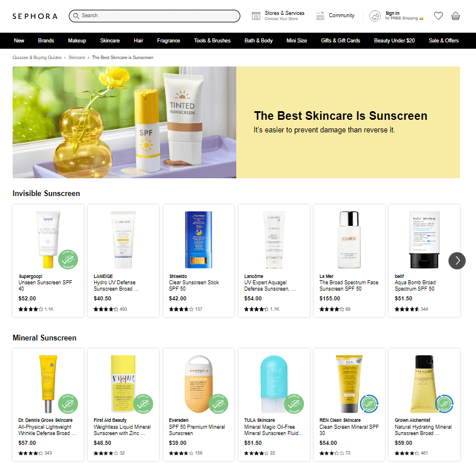The image size is (476, 470).
Task: Focus the Search input field
Action: tap(154, 16)
